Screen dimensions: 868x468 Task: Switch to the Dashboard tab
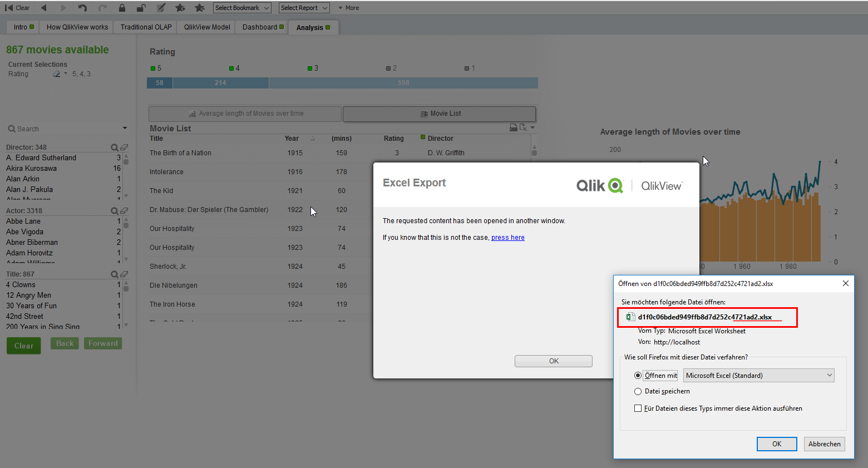point(263,27)
